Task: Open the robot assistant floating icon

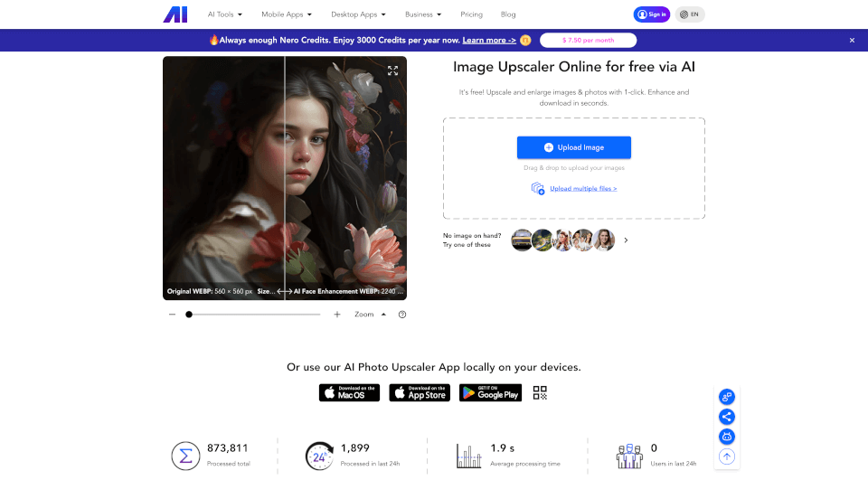Action: pyautogui.click(x=726, y=437)
